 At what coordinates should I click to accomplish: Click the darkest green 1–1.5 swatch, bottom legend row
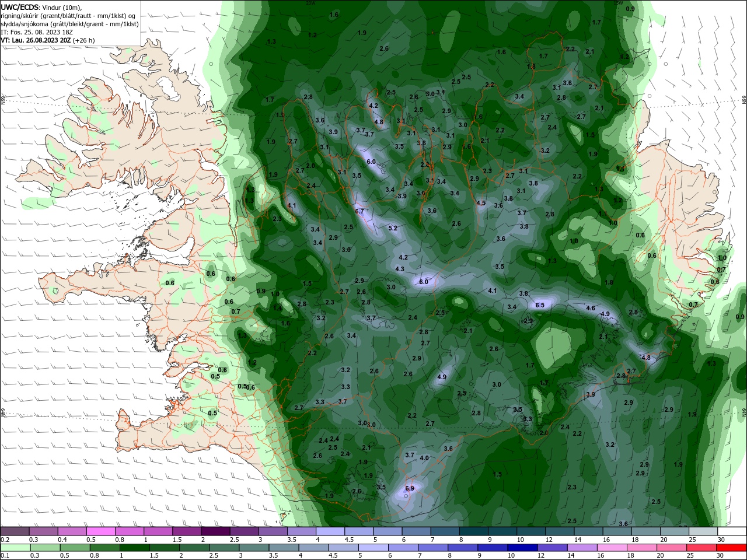(x=135, y=548)
